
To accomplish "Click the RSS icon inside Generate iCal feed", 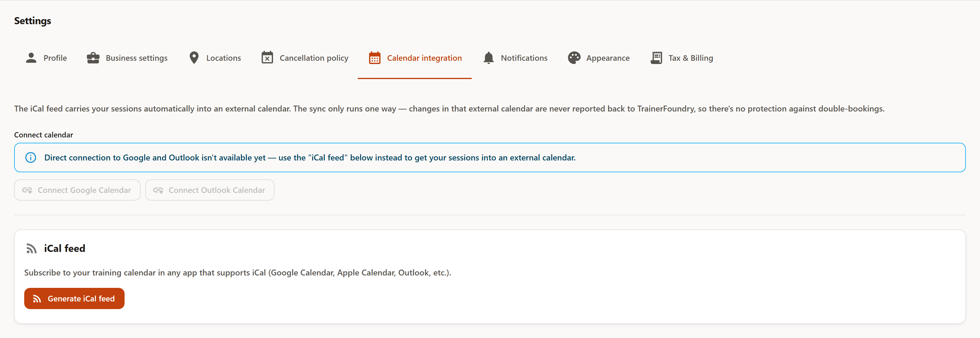I will (x=37, y=299).
